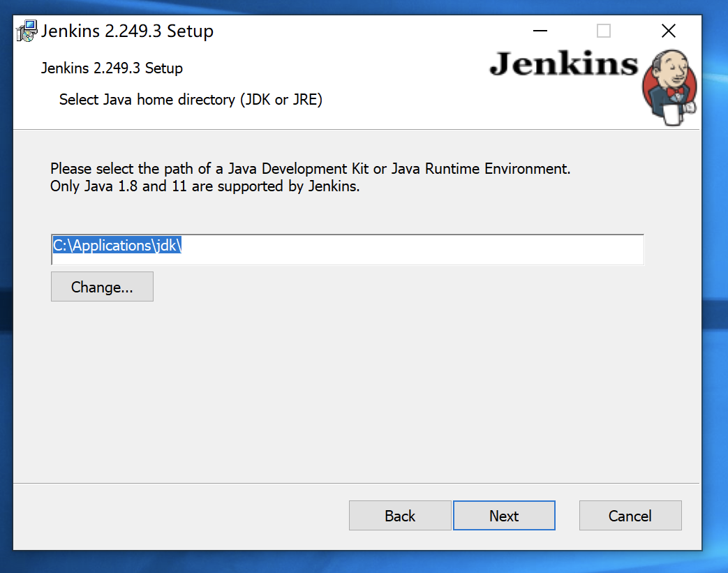Image resolution: width=728 pixels, height=573 pixels.
Task: Go Back to previous setup step
Action: point(400,516)
